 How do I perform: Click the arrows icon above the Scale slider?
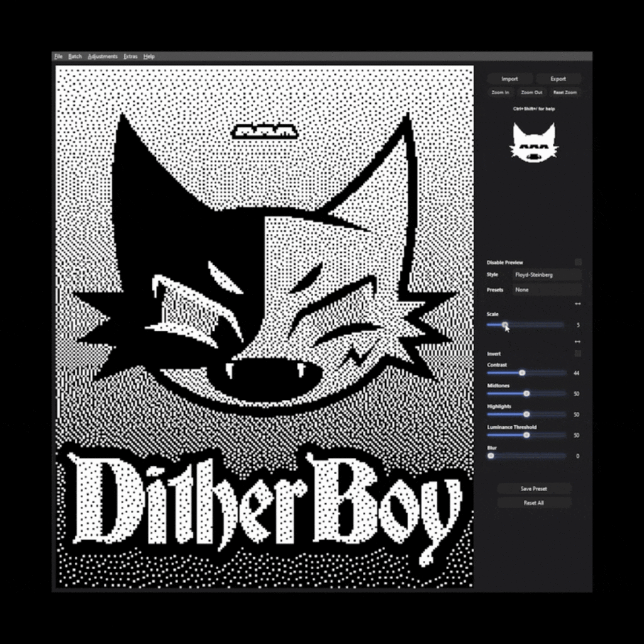click(x=577, y=303)
